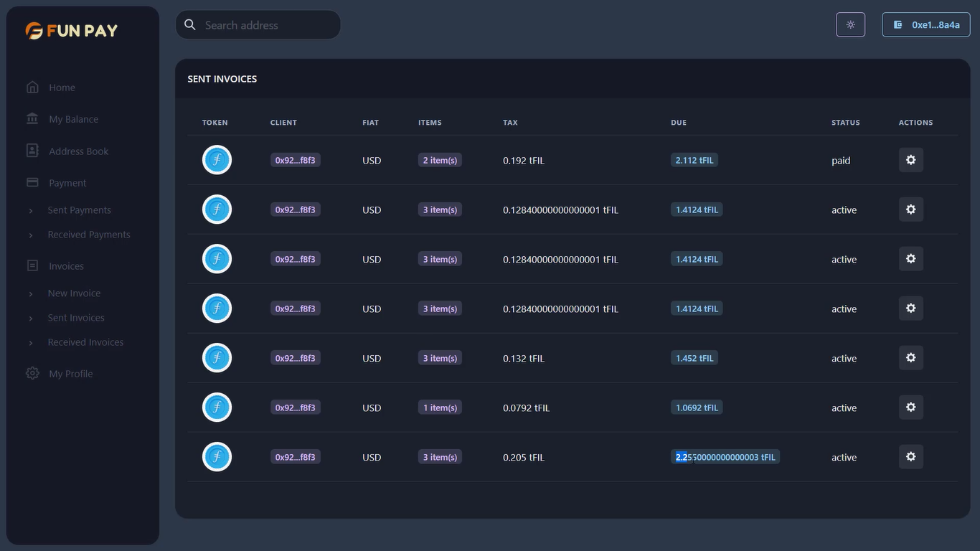Viewport: 980px width, 551px height.
Task: Expand the New Invoice chevron
Action: tap(30, 293)
